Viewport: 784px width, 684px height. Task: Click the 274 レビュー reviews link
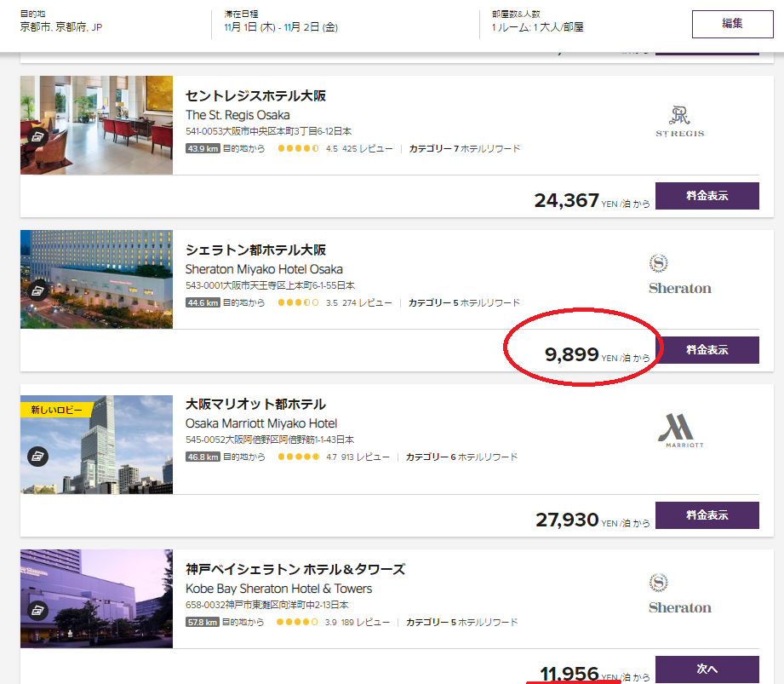tap(367, 302)
